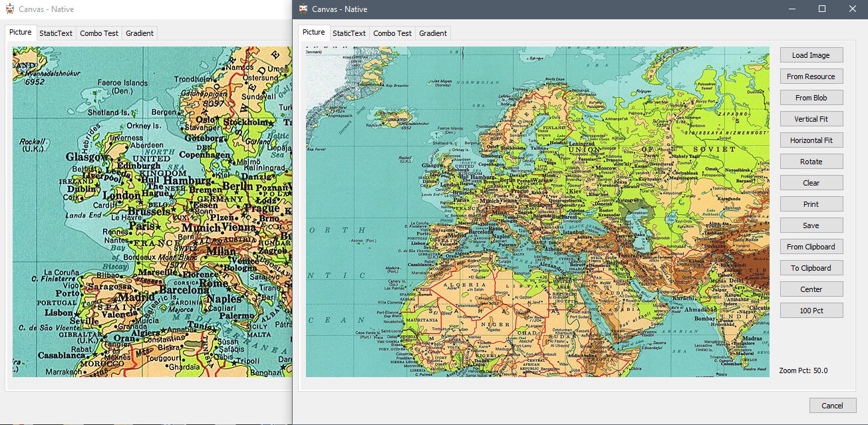Viewport: 868px width, 425px height.
Task: Set zoom with 100 Pct button
Action: [x=811, y=311]
